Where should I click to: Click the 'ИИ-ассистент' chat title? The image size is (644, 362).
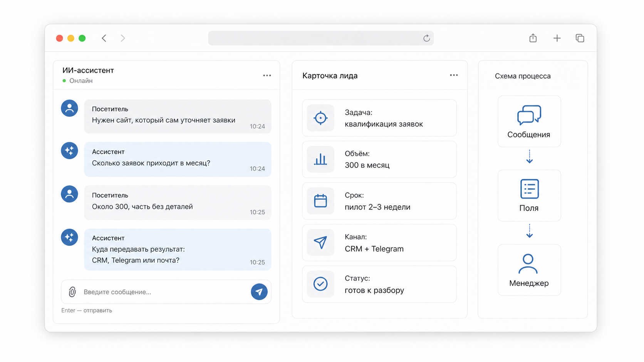pos(88,70)
